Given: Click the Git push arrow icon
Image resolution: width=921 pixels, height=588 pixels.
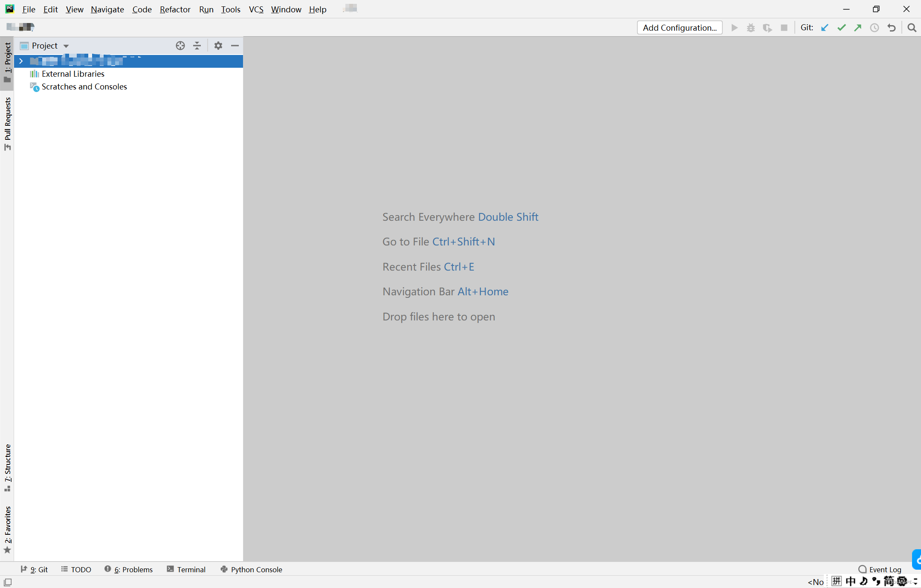Looking at the screenshot, I should pos(858,28).
